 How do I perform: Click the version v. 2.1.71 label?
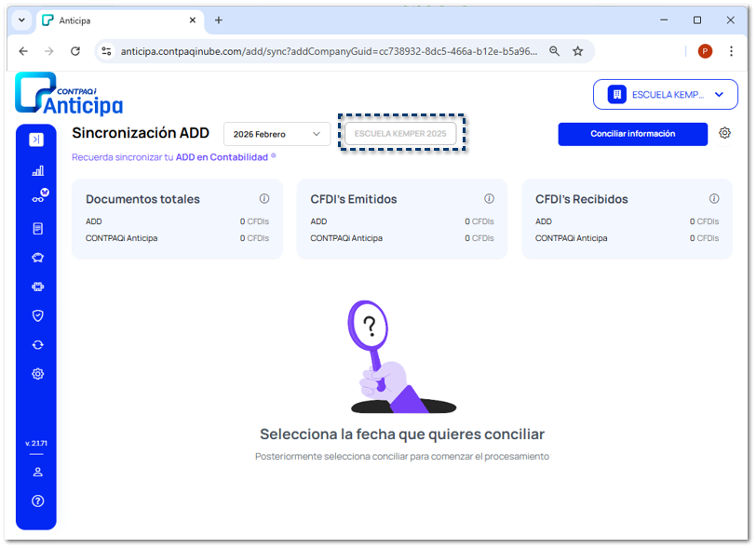click(x=36, y=444)
